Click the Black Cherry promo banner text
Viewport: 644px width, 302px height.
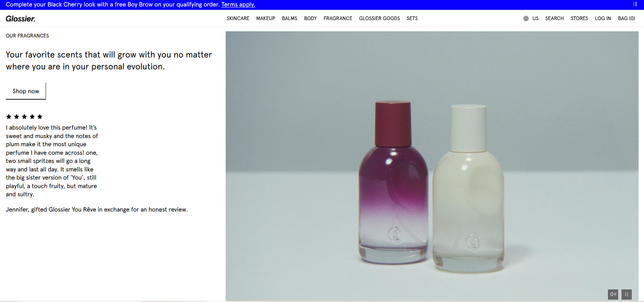tap(113, 4)
